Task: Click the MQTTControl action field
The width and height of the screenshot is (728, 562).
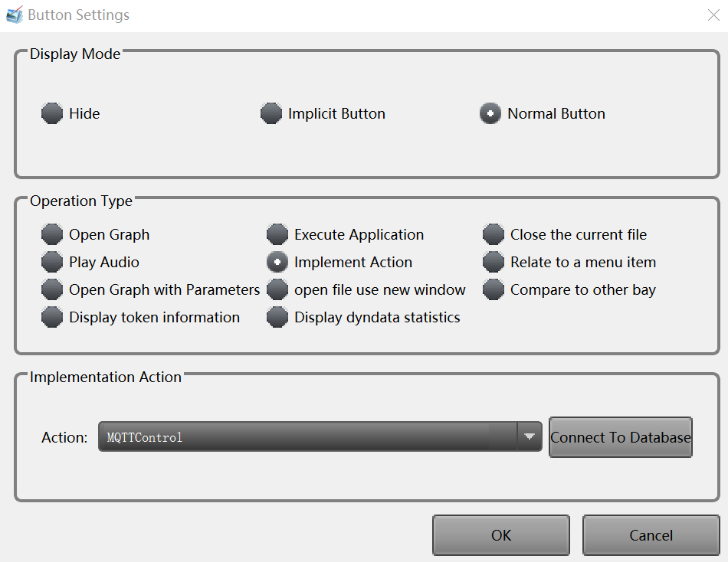Action: 307,437
